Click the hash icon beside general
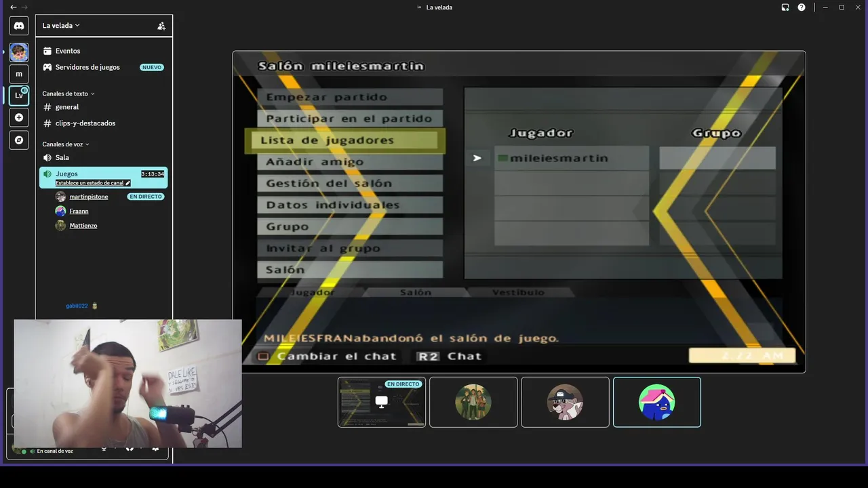Viewport: 868px width, 488px height. 47,107
